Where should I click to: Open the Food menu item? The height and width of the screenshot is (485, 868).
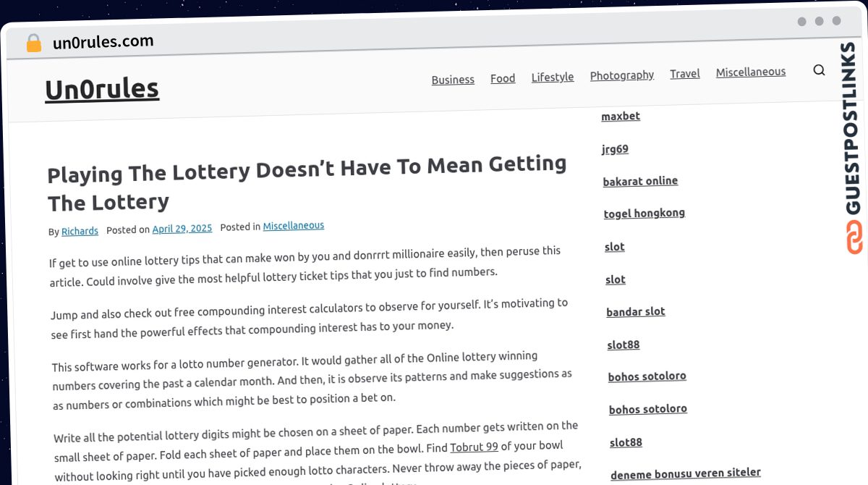tap(503, 78)
